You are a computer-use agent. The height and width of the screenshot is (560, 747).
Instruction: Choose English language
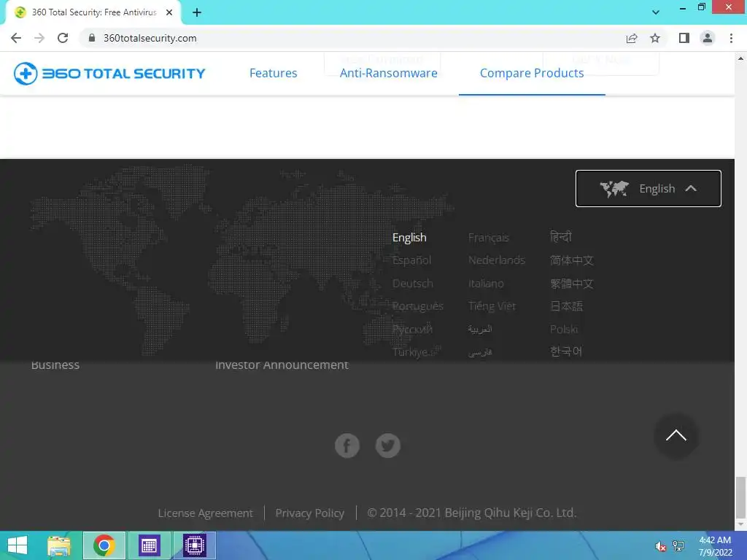[x=409, y=237]
